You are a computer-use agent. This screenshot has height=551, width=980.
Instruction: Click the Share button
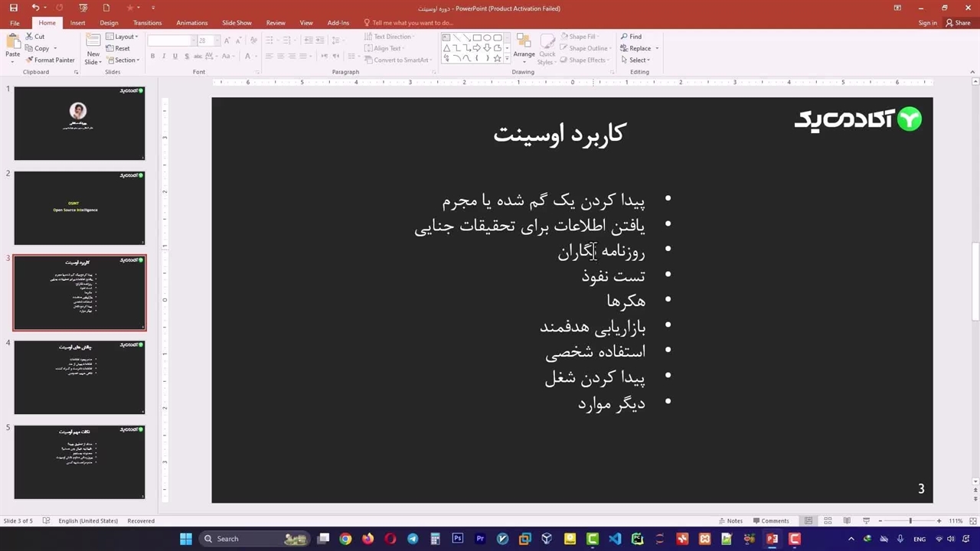(x=959, y=23)
